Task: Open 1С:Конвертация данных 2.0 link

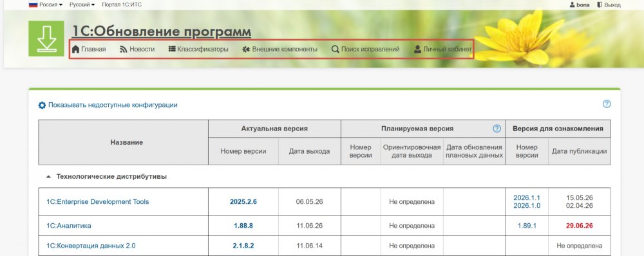Action: pyautogui.click(x=91, y=246)
